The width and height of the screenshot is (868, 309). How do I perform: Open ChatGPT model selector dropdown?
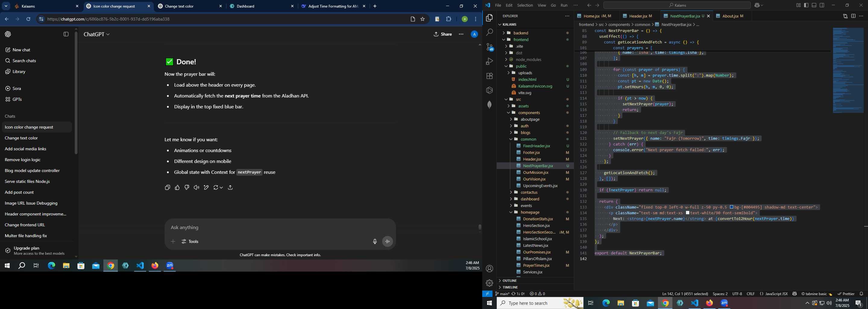(x=97, y=34)
